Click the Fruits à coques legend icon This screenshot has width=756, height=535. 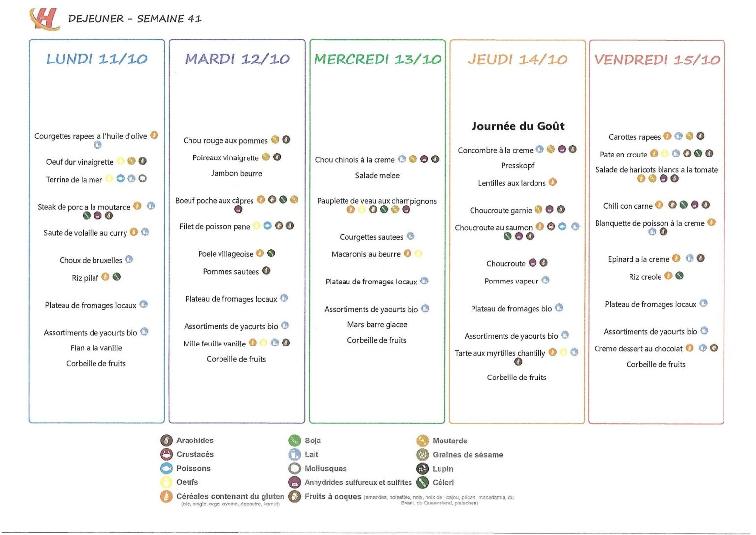point(294,497)
